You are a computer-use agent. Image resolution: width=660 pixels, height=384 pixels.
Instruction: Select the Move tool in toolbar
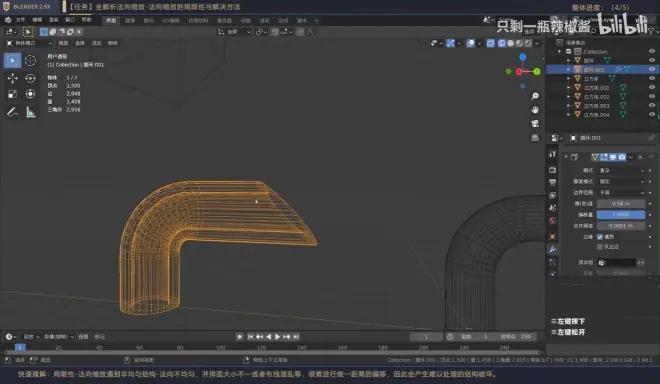pos(12,78)
